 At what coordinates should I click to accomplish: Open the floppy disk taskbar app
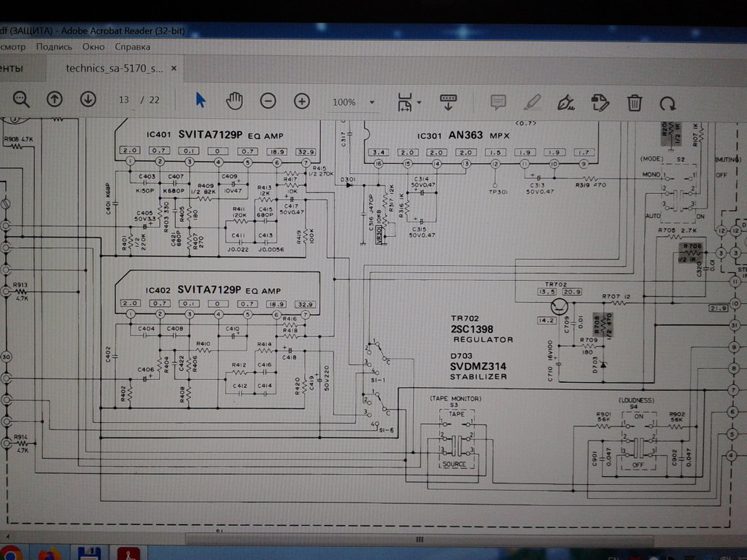[88, 554]
